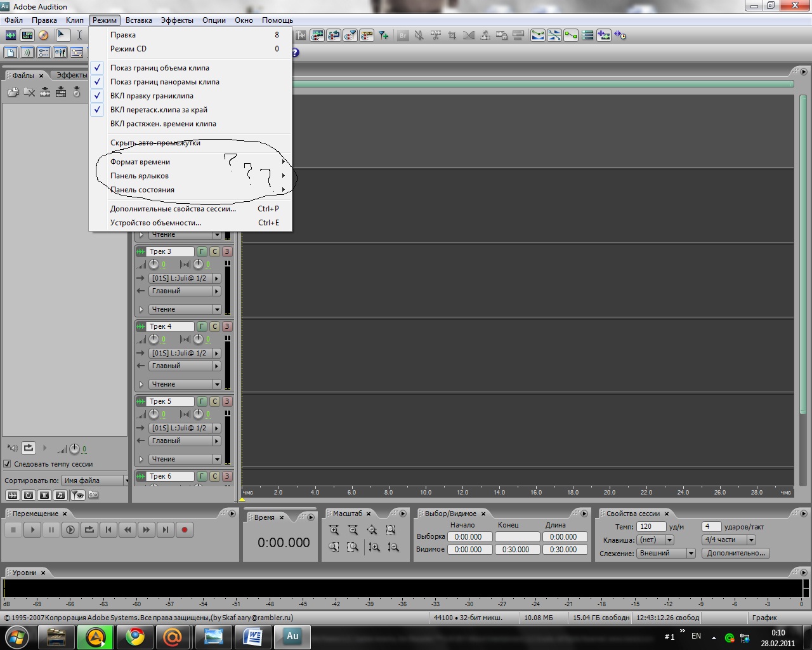The height and width of the screenshot is (650, 812).
Task: Open 'Сортировать по' Имя файла dropdown
Action: point(94,481)
